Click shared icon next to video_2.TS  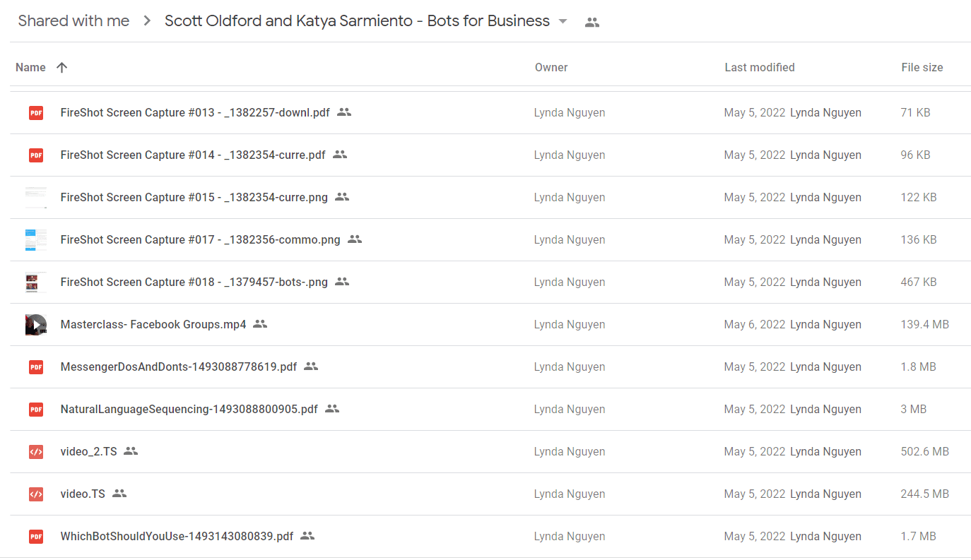coord(131,451)
